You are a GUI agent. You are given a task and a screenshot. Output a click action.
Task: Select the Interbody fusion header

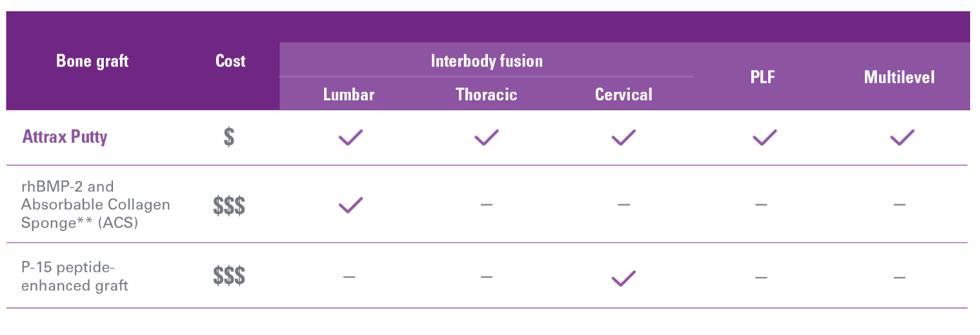pyautogui.click(x=487, y=61)
